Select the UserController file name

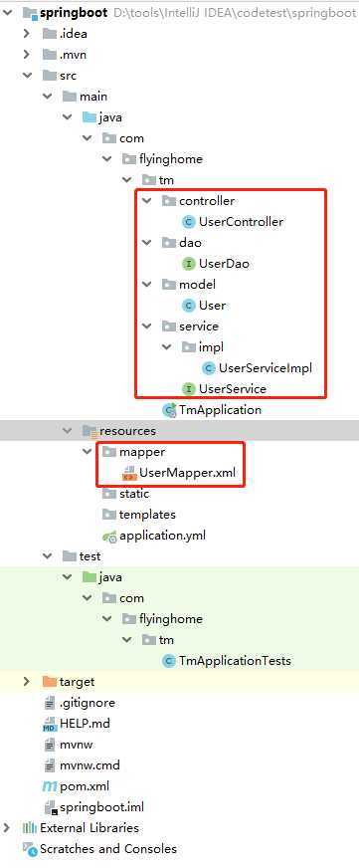tap(242, 222)
